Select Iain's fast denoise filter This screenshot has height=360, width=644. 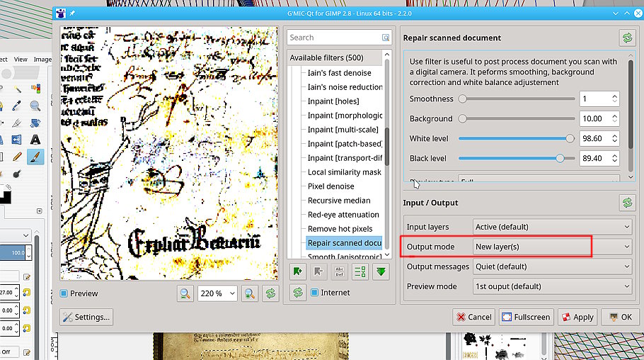click(x=339, y=73)
